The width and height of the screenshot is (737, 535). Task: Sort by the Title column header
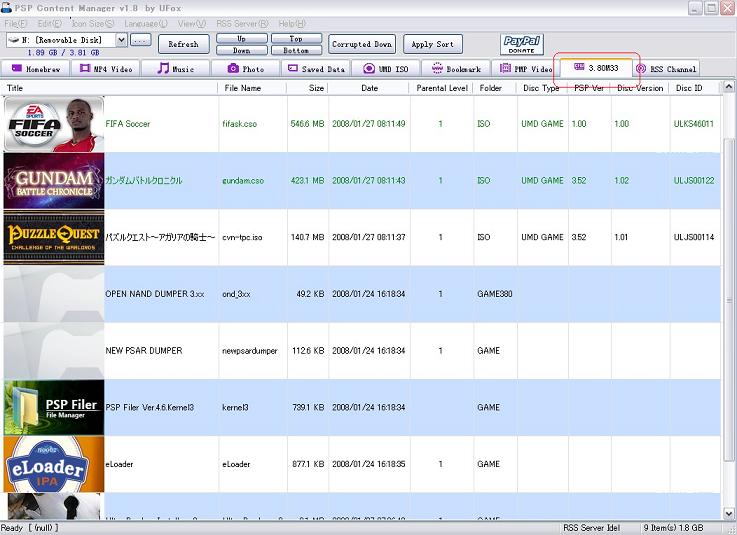110,88
